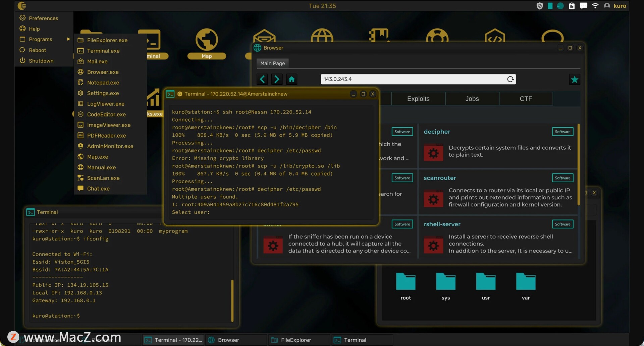The image size is (644, 346).
Task: Open the Wi-Fi status tray icon
Action: (595, 6)
